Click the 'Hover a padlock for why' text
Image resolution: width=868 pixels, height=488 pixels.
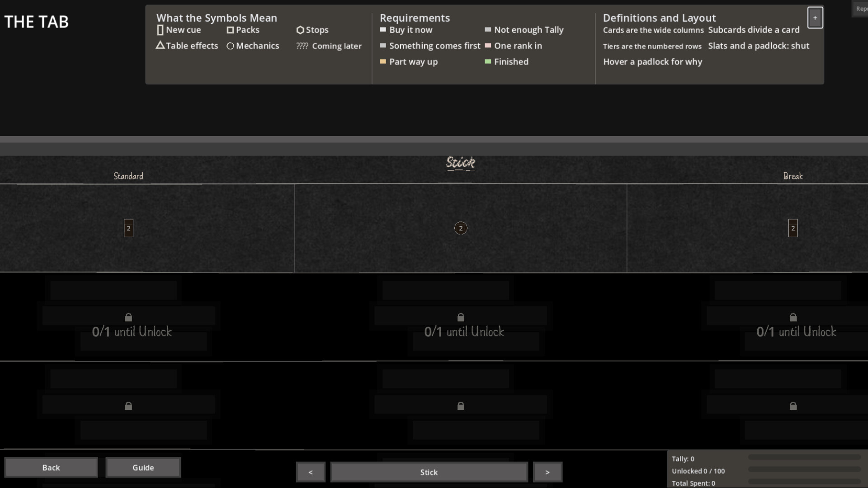[x=652, y=62]
